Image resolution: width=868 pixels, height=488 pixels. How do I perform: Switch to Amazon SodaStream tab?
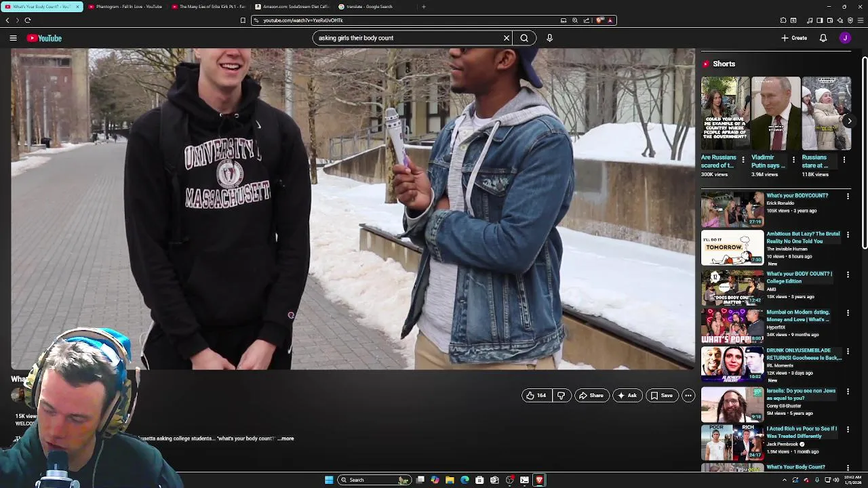tap(292, 7)
